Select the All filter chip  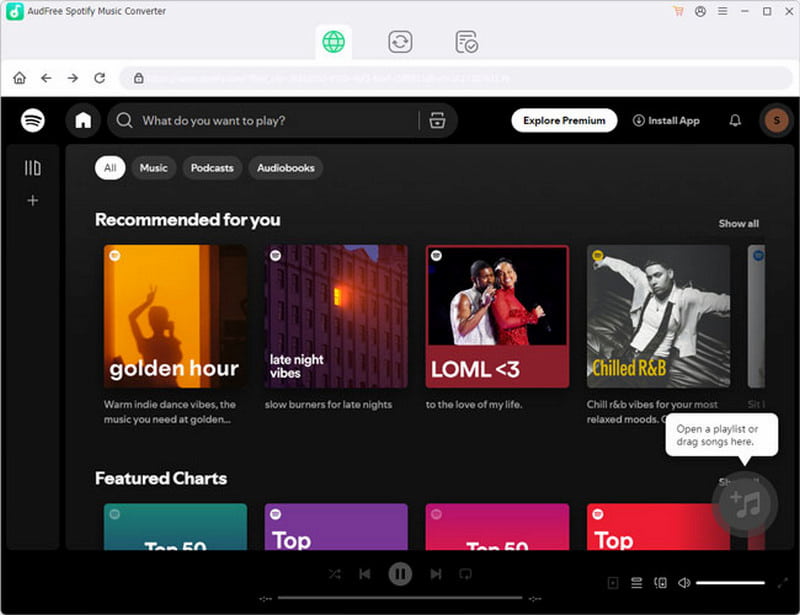(x=110, y=168)
